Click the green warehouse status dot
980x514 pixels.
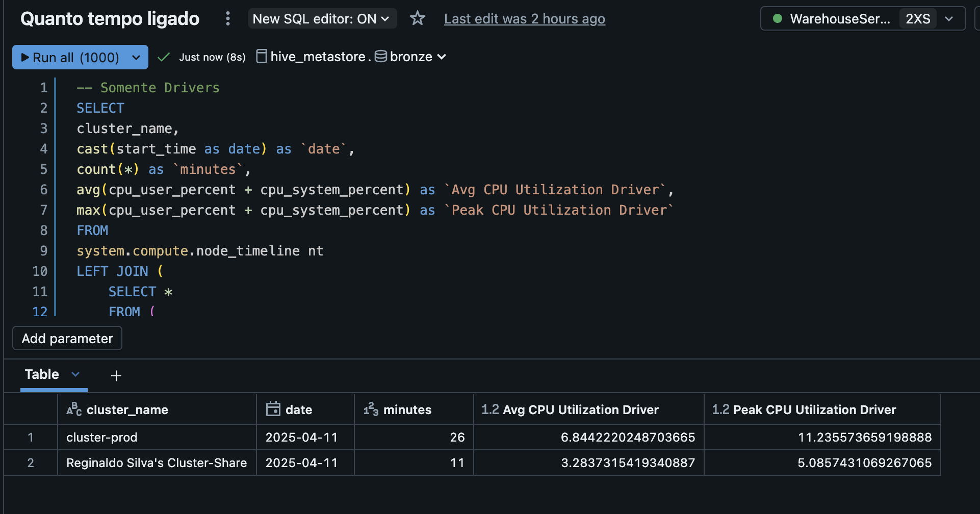tap(778, 19)
